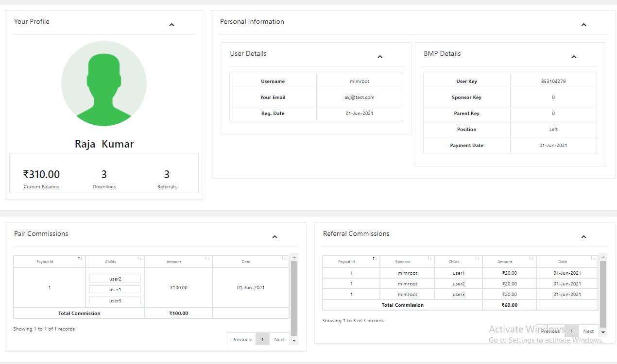Collapse the Personal Information panel
Image resolution: width=617 pixels, height=364 pixels.
point(583,25)
